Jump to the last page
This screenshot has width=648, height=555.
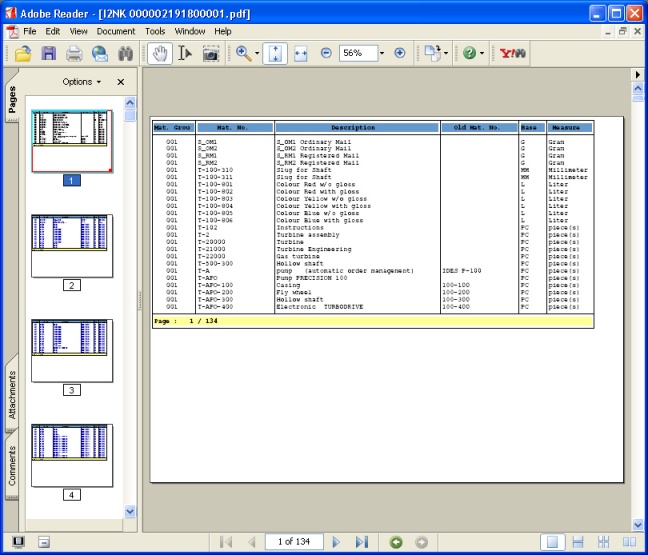coord(361,542)
